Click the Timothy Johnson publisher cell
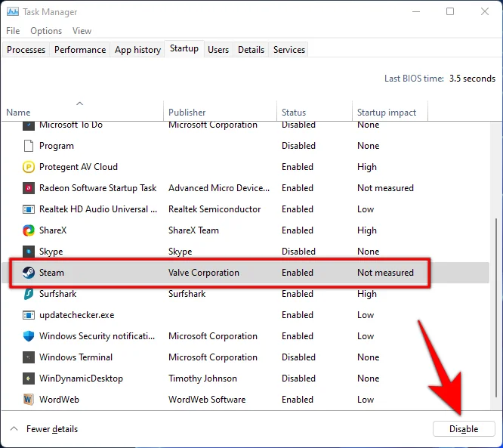 click(x=202, y=378)
